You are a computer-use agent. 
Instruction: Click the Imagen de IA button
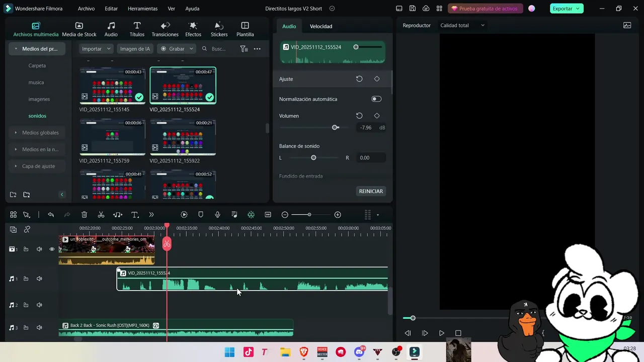pos(135,49)
